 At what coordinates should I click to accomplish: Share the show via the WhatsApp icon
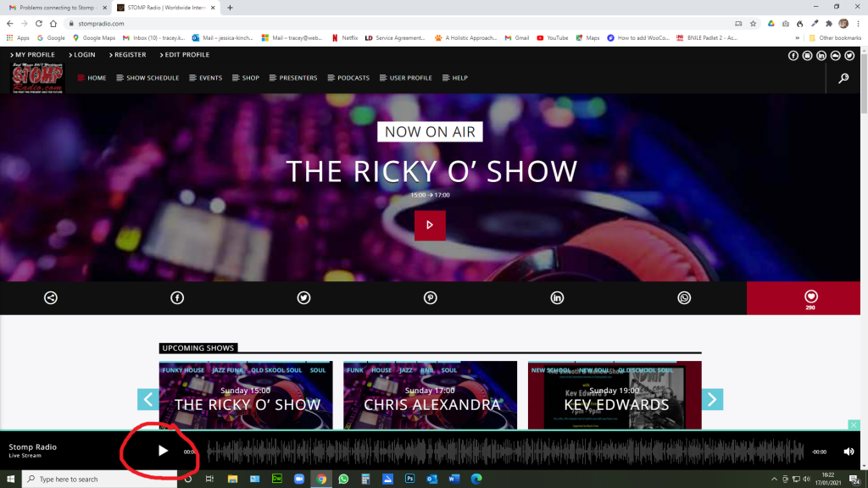tap(684, 297)
